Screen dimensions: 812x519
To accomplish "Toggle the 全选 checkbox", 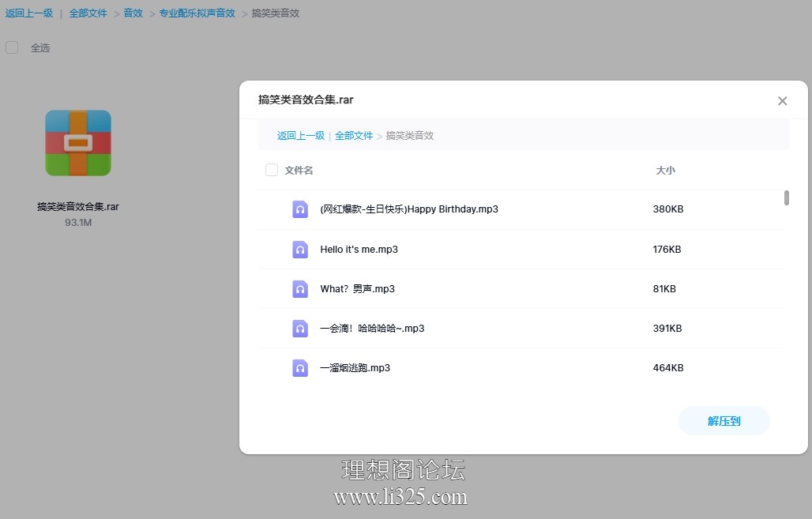I will 12,47.
